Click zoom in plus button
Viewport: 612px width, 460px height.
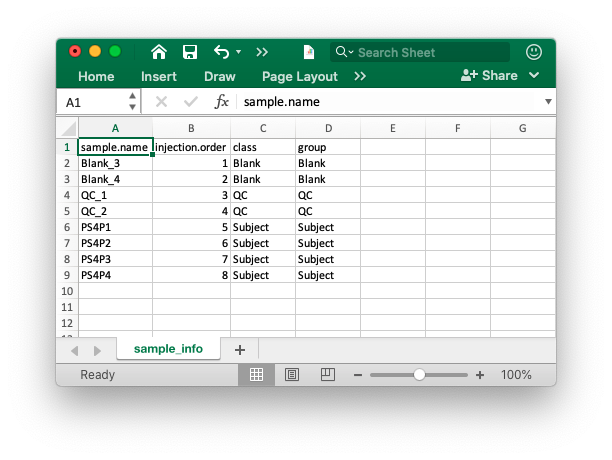(x=480, y=375)
